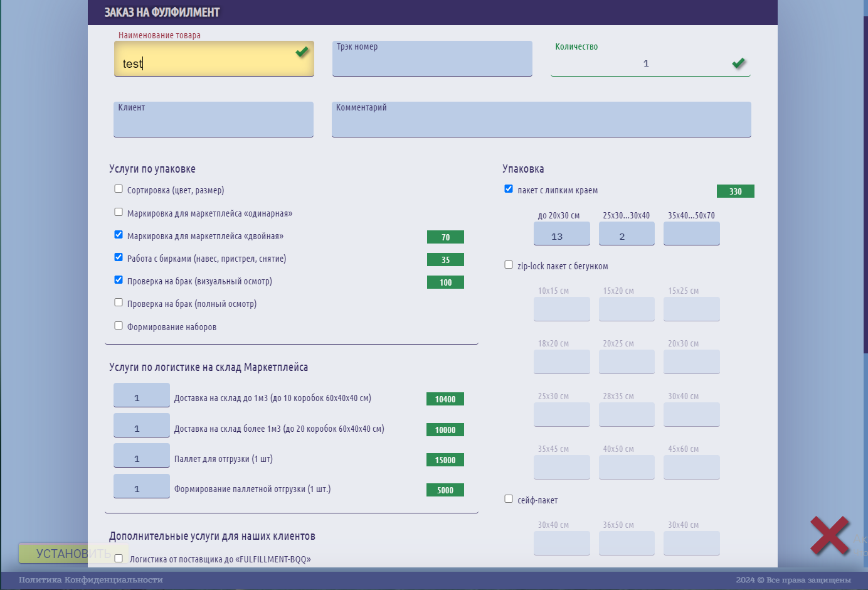Image resolution: width=868 pixels, height=590 pixels.
Task: Click the Упаковка section heading
Action: point(523,169)
